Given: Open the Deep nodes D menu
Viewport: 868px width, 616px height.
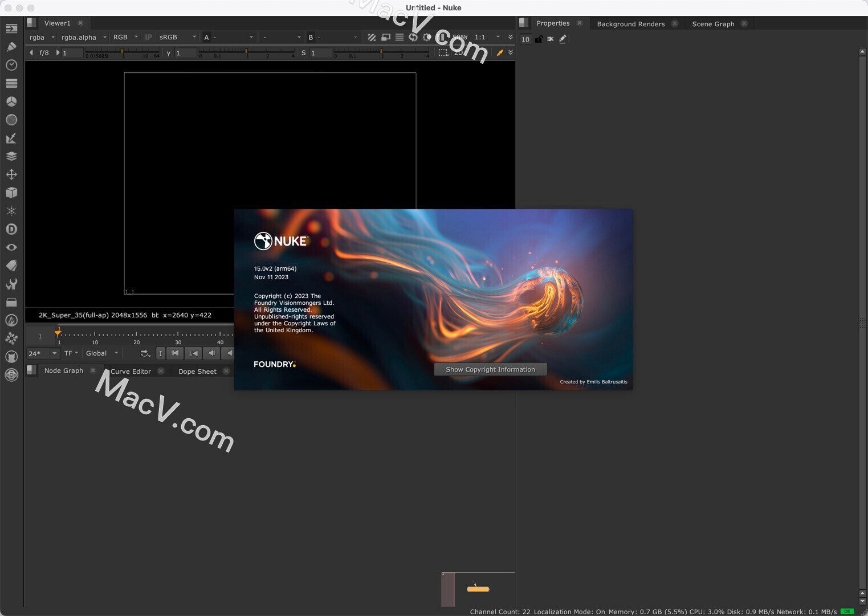Looking at the screenshot, I should tap(11, 229).
